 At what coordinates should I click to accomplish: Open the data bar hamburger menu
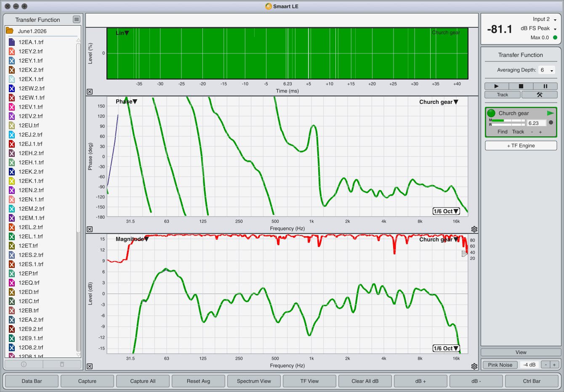pyautogui.click(x=76, y=19)
